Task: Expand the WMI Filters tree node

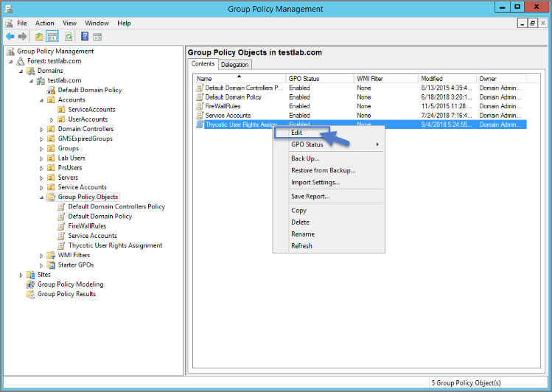Action: (41, 256)
